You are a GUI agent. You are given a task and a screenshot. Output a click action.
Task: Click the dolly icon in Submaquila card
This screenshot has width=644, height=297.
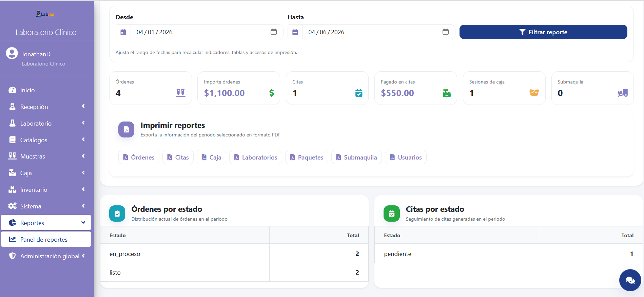click(623, 93)
